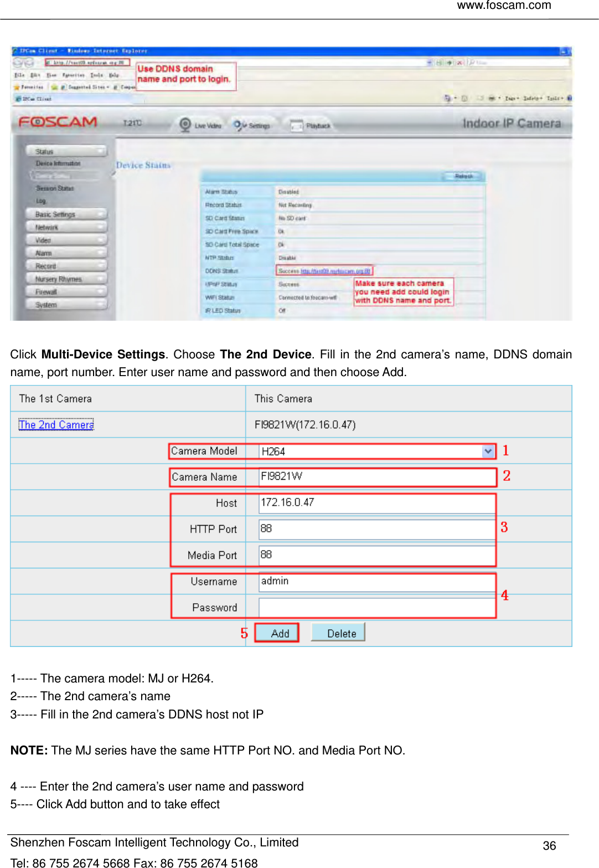This screenshot has width=599, height=868.
Task: Open the Camera Model dropdown
Action: pyautogui.click(x=488, y=451)
